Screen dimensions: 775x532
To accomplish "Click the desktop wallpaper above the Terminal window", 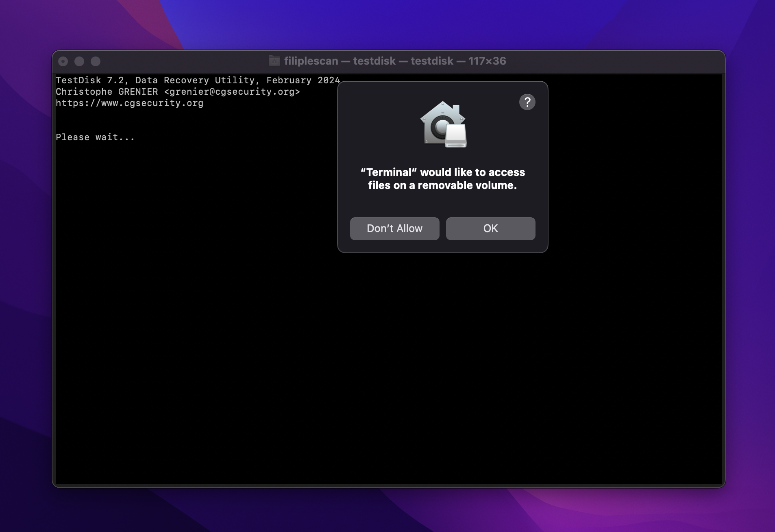I will (386, 24).
